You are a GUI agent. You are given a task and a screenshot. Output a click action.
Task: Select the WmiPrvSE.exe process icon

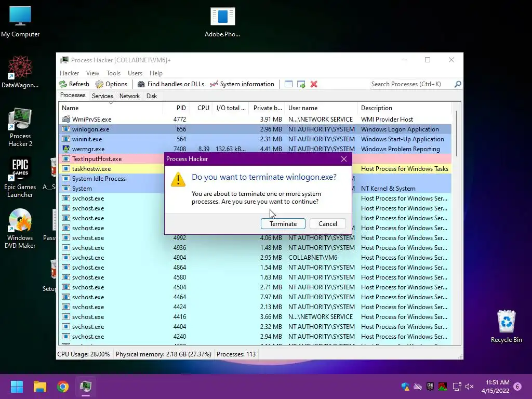point(66,119)
